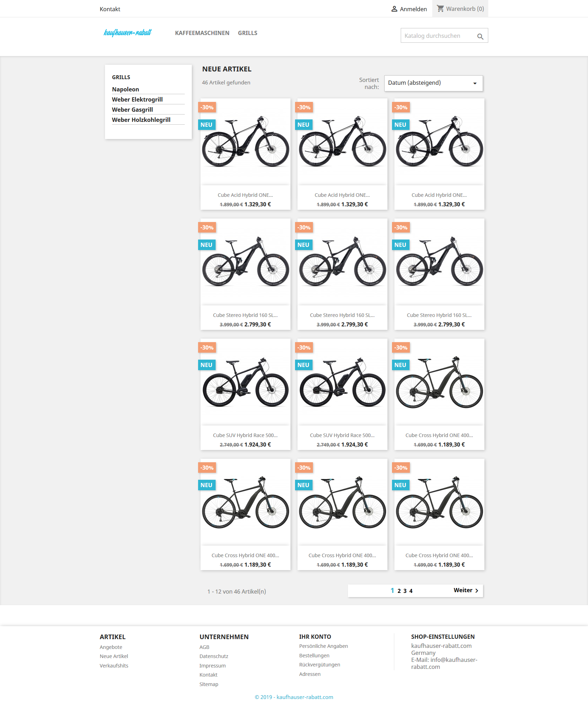588x706 pixels.
Task: Open the sort order dropdown arrow
Action: 475,83
